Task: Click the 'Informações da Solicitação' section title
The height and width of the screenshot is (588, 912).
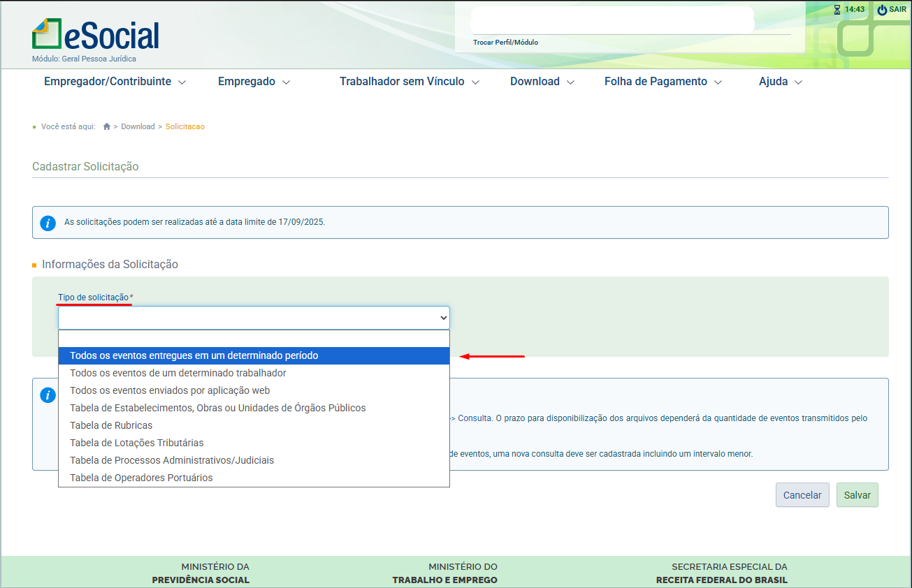Action: [x=110, y=265]
